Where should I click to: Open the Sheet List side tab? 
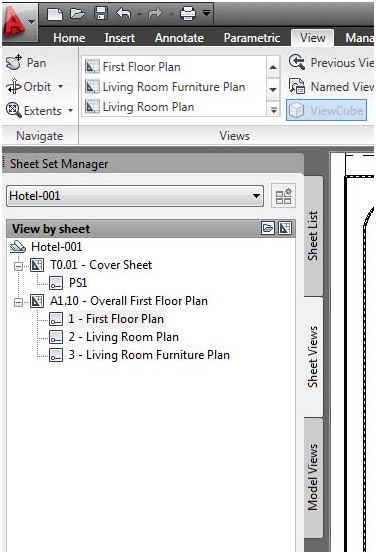313,236
